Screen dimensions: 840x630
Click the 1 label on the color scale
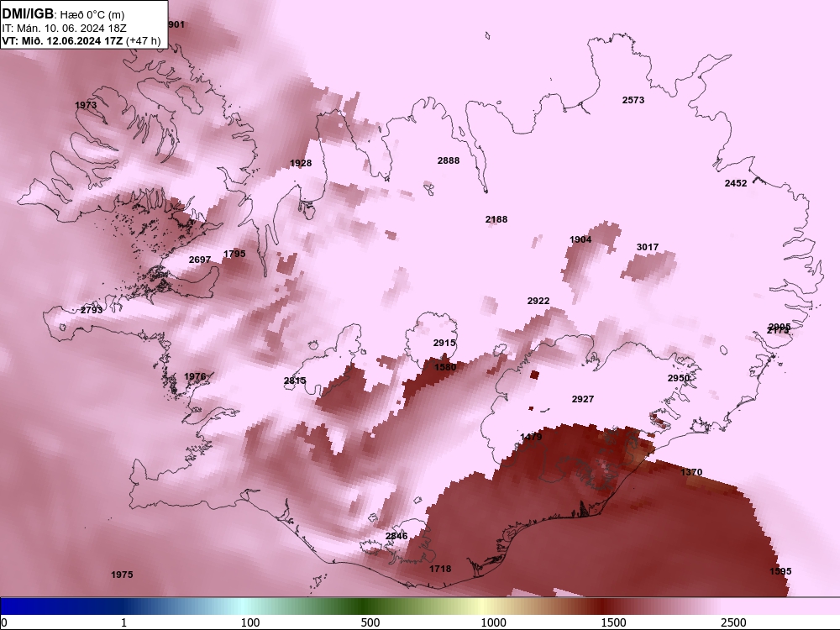[123, 622]
